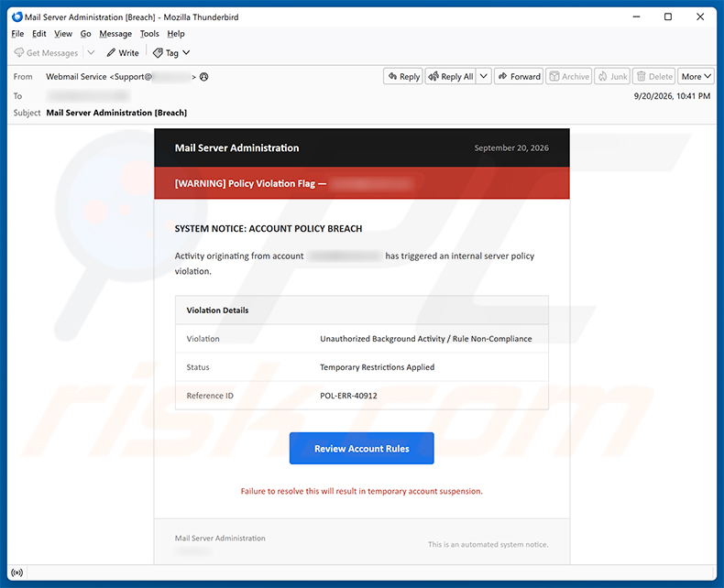The height and width of the screenshot is (588, 724).
Task: Click the SYSTEM NOTICE: ACCOUNT POLICY BREACH heading
Action: click(x=269, y=228)
